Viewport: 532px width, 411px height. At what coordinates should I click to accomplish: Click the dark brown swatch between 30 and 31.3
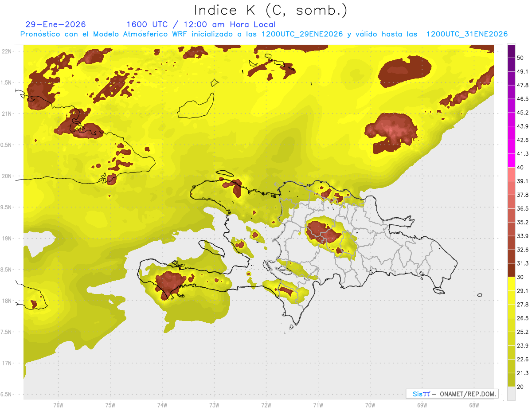coord(511,270)
